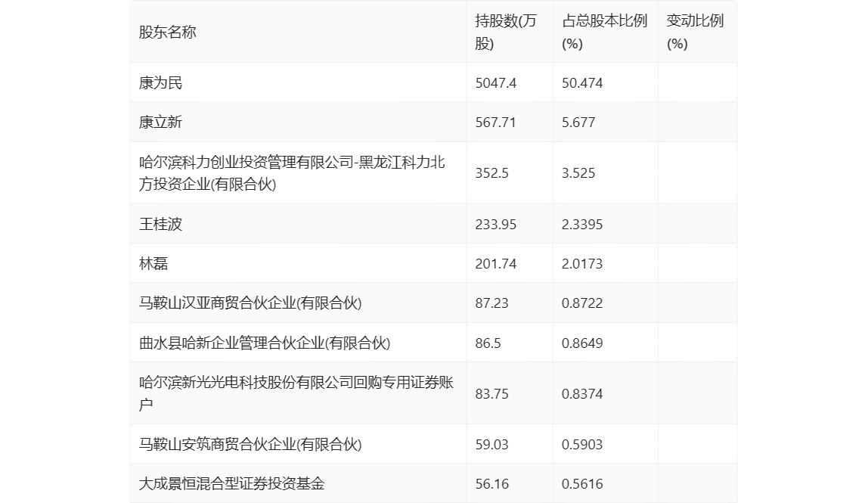Select shareholder name 王桂波
The width and height of the screenshot is (868, 503).
(160, 225)
